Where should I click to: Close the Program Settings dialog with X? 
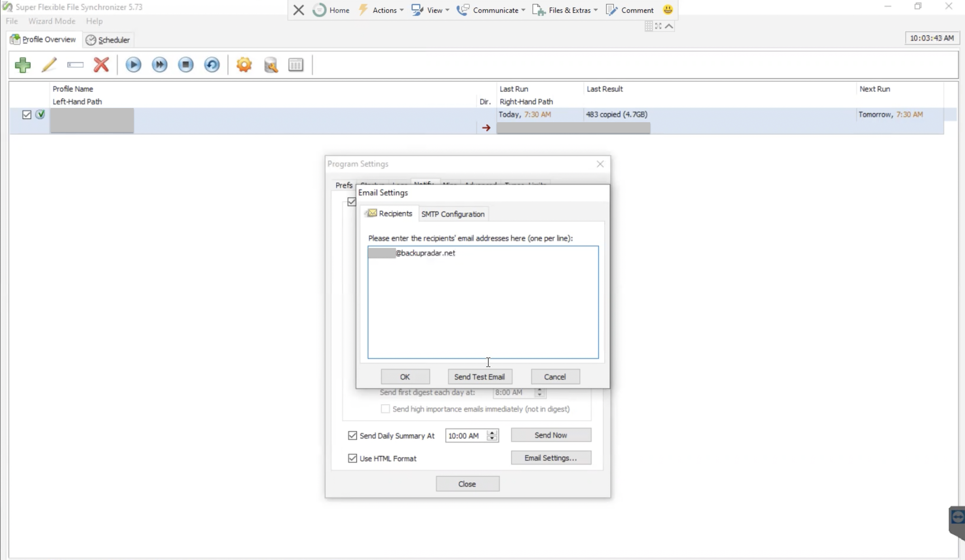tap(600, 164)
